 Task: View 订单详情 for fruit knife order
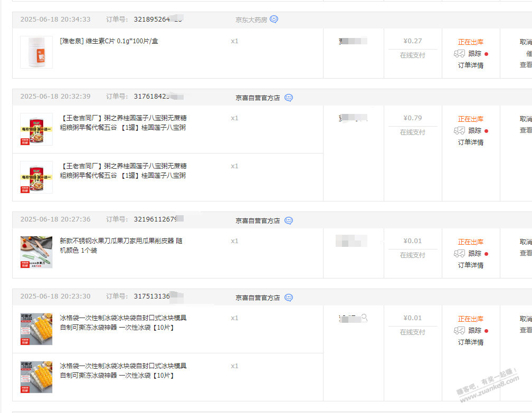(x=471, y=265)
